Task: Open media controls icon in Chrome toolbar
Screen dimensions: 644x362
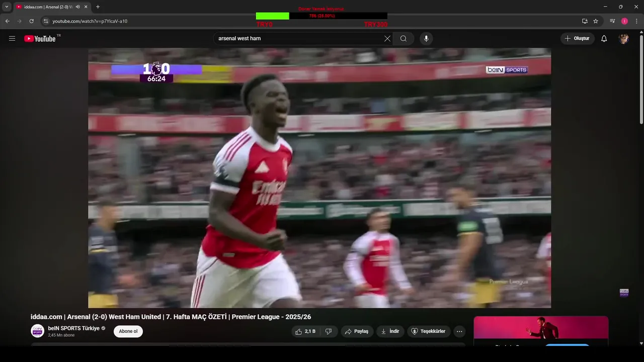Action: pos(612,21)
